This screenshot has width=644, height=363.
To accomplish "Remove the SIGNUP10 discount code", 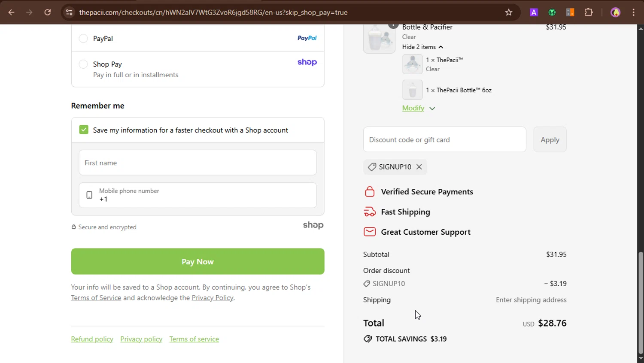I will point(419,167).
